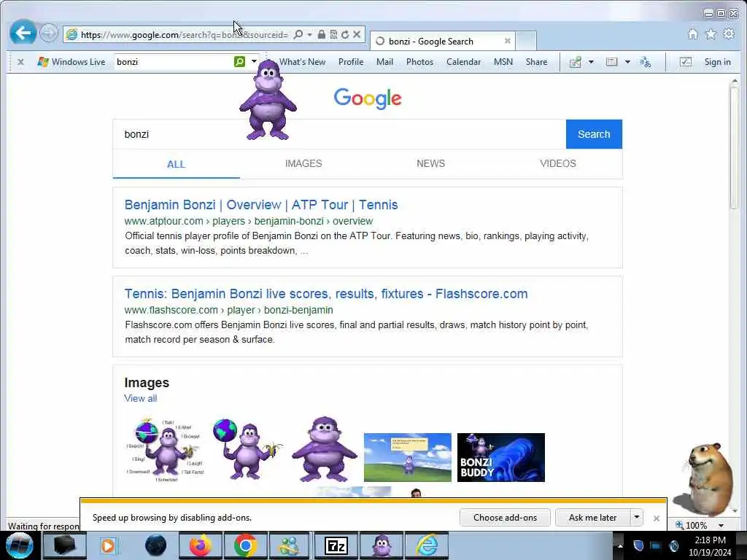The width and height of the screenshot is (747, 560).
Task: Open Profile in the Windows Live toolbar
Action: click(351, 62)
